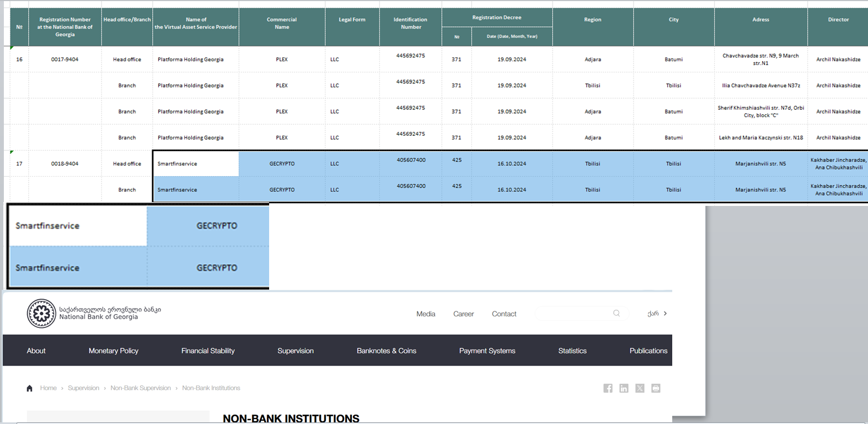Select decree number 425 in row 17
Screen dimensions: 868x424
pyautogui.click(x=457, y=164)
